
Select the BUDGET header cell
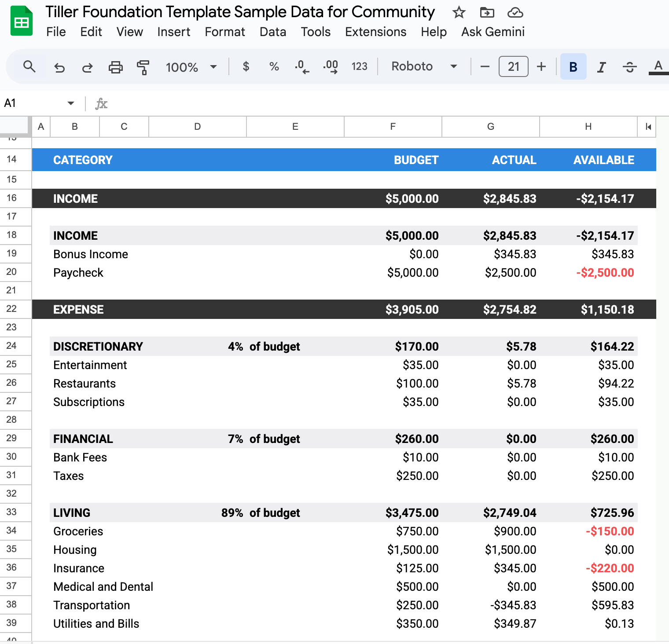pos(416,160)
